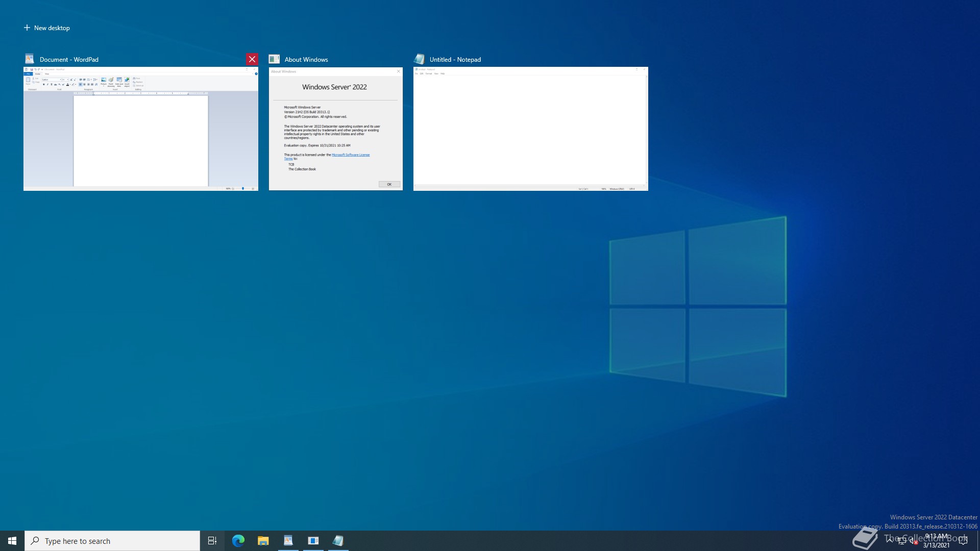980x551 pixels.
Task: Switch to About Windows via taskbar icon
Action: [x=313, y=541]
